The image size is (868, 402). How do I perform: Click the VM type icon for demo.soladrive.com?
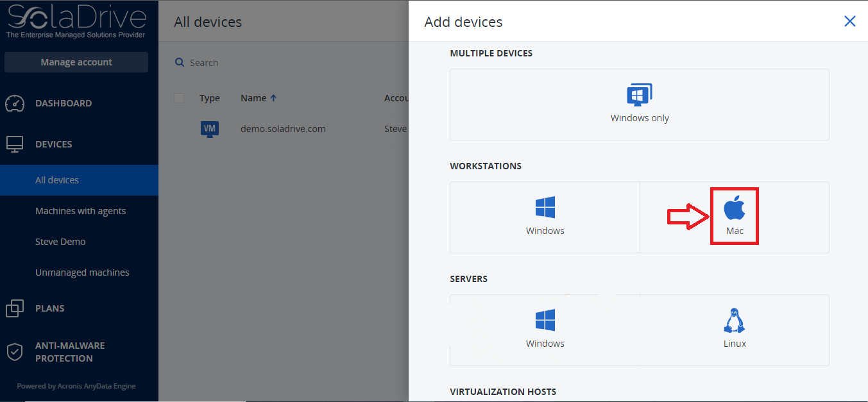coord(210,129)
